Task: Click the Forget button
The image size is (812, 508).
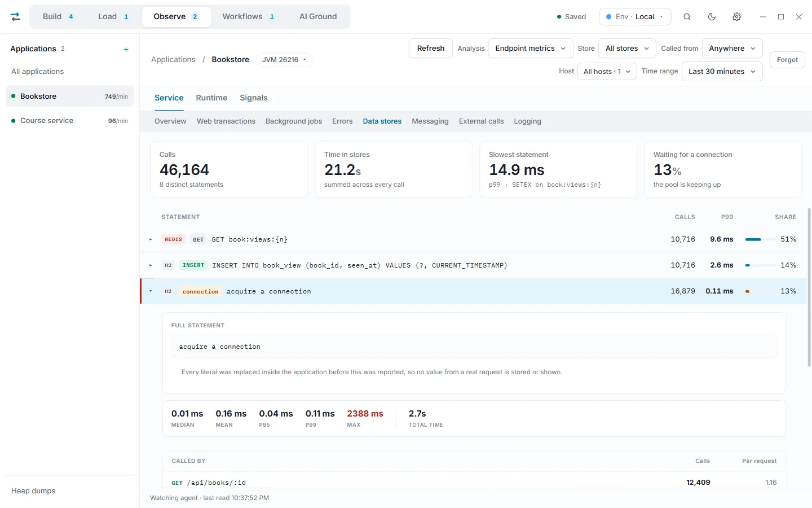Action: click(x=787, y=60)
